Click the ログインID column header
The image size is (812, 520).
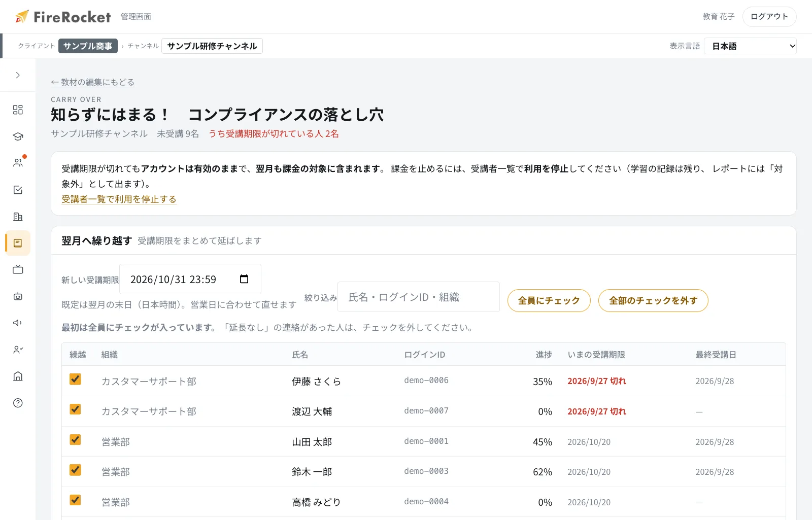coord(425,355)
